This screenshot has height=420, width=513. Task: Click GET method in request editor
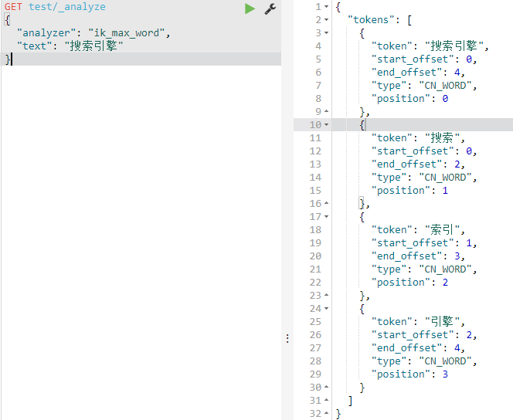(13, 7)
